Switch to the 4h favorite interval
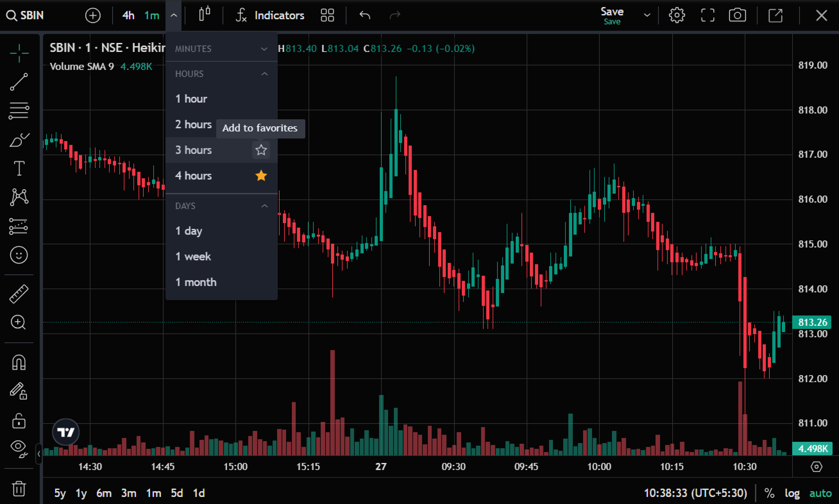839x504 pixels. tap(128, 15)
